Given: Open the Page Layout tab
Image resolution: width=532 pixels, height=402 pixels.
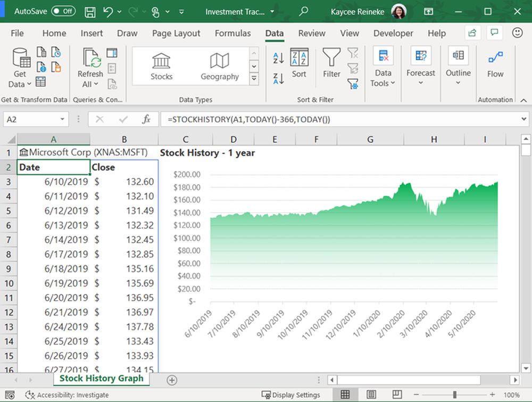Looking at the screenshot, I should click(x=176, y=33).
